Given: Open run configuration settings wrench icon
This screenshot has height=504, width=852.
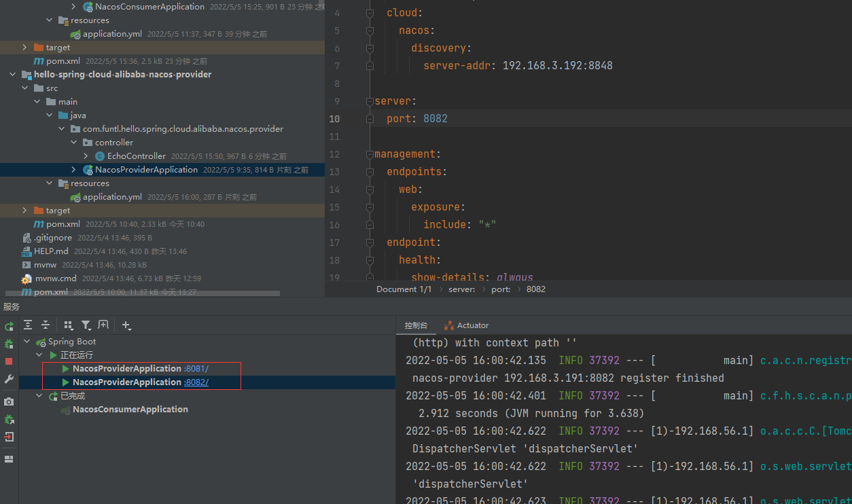Looking at the screenshot, I should pos(9,379).
